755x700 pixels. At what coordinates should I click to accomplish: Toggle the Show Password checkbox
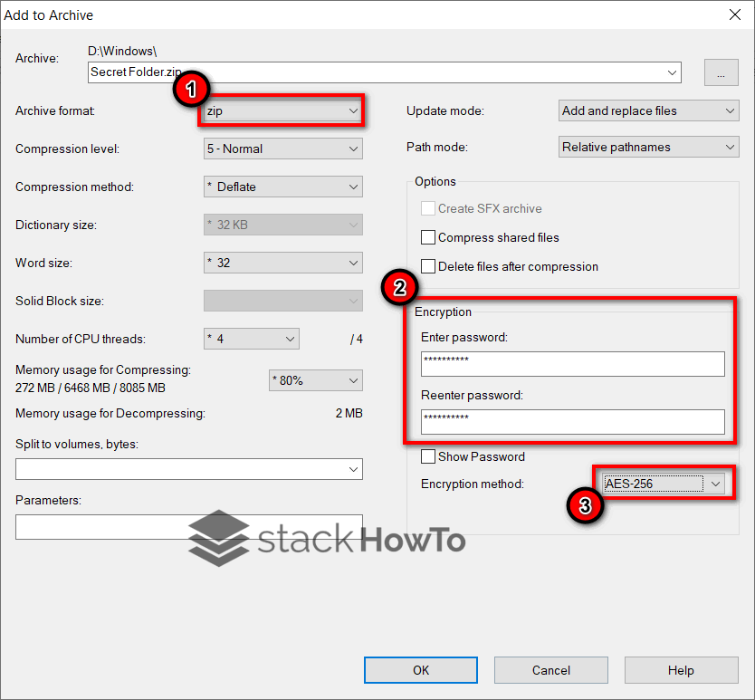point(428,456)
